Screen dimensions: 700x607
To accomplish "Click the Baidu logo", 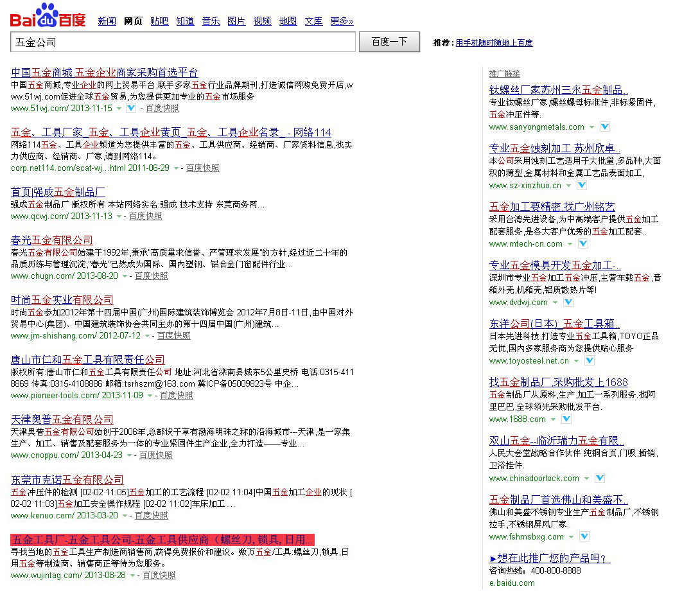I will tap(48, 16).
